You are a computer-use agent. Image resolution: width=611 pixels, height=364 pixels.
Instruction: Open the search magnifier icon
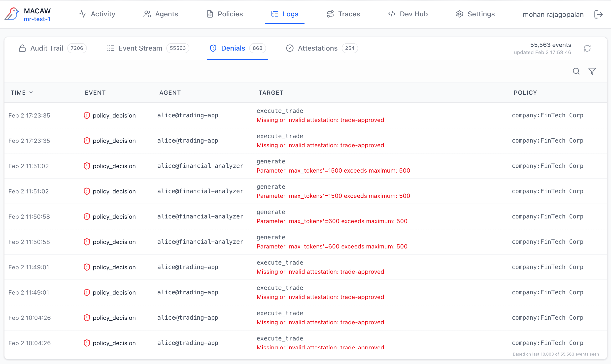576,71
